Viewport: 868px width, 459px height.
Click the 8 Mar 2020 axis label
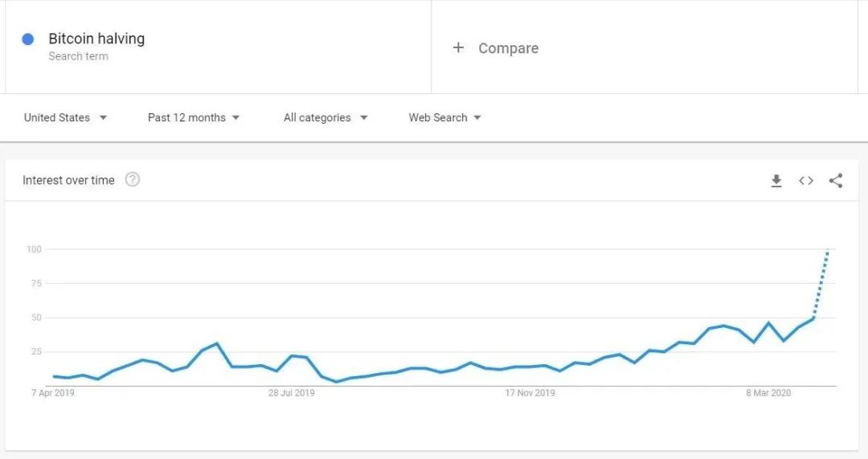click(x=768, y=392)
